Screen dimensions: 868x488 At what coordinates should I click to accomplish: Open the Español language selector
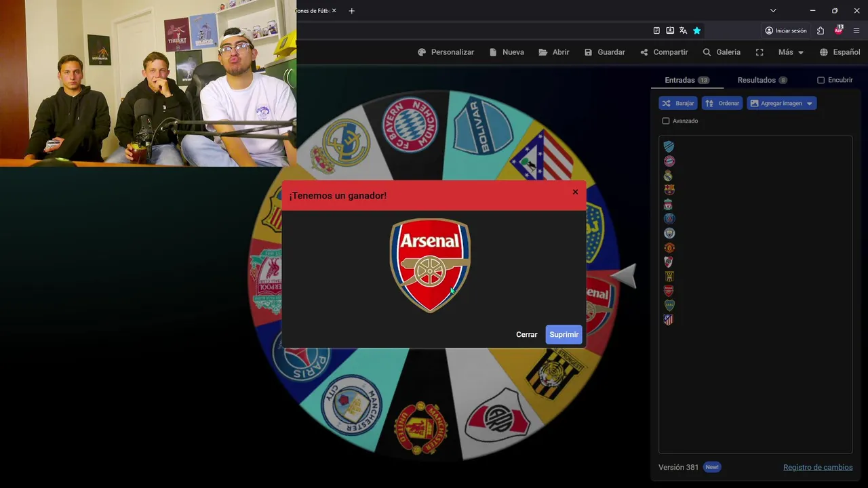click(840, 52)
